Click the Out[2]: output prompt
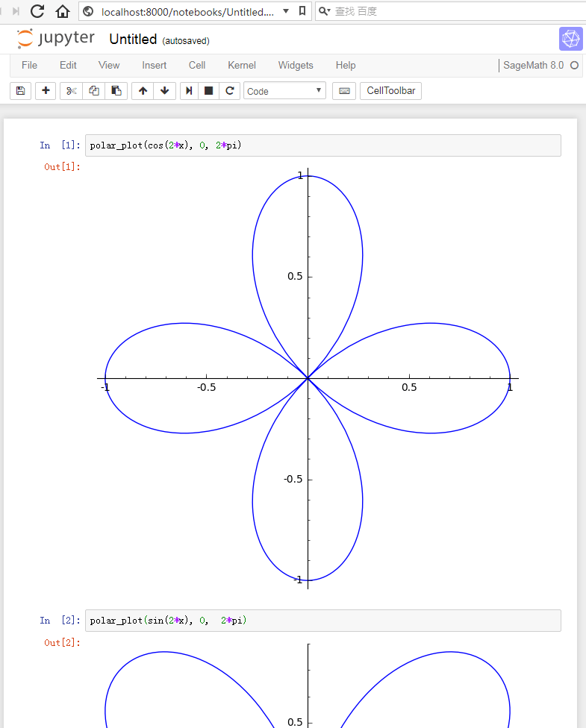Viewport: 586px width, 728px height. pyautogui.click(x=62, y=642)
